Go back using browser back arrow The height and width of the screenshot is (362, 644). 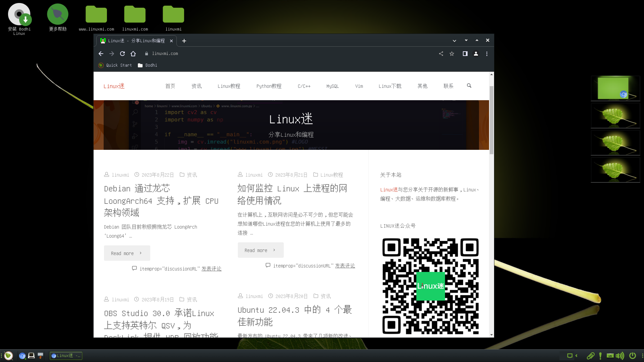tap(101, 54)
